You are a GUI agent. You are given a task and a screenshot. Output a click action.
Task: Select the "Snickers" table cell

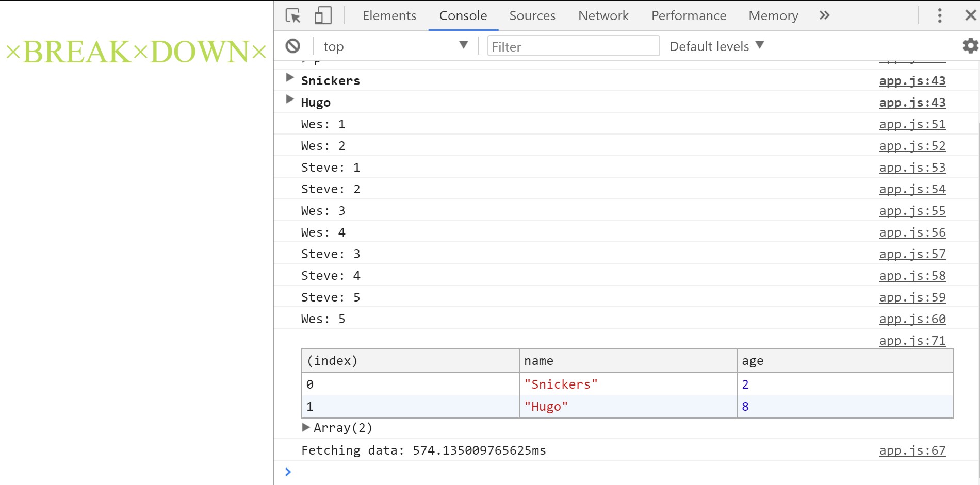pos(628,384)
